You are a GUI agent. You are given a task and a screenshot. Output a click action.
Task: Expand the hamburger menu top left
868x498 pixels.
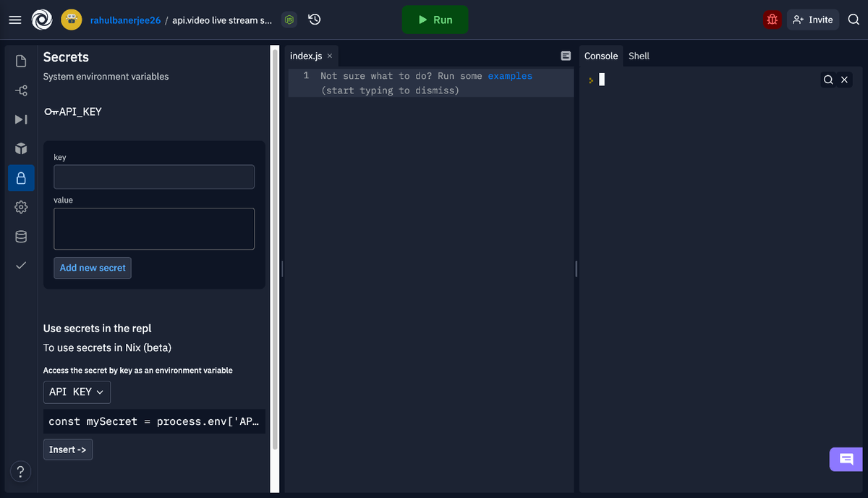click(x=14, y=20)
